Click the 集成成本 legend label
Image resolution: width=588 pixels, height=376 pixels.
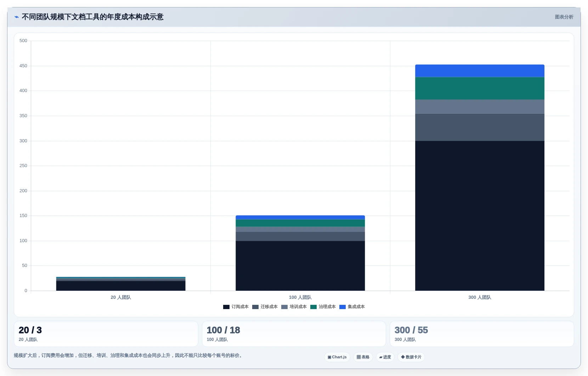[356, 307]
